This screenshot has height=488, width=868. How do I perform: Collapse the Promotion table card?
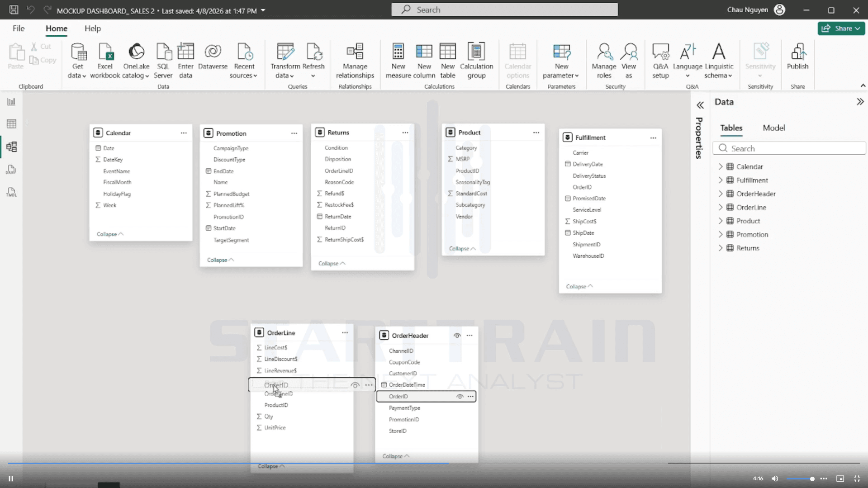220,260
